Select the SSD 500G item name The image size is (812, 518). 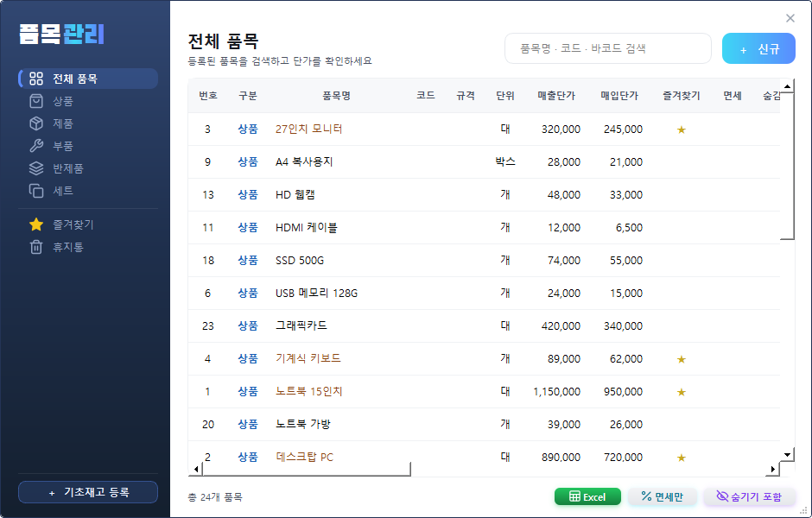pos(300,260)
